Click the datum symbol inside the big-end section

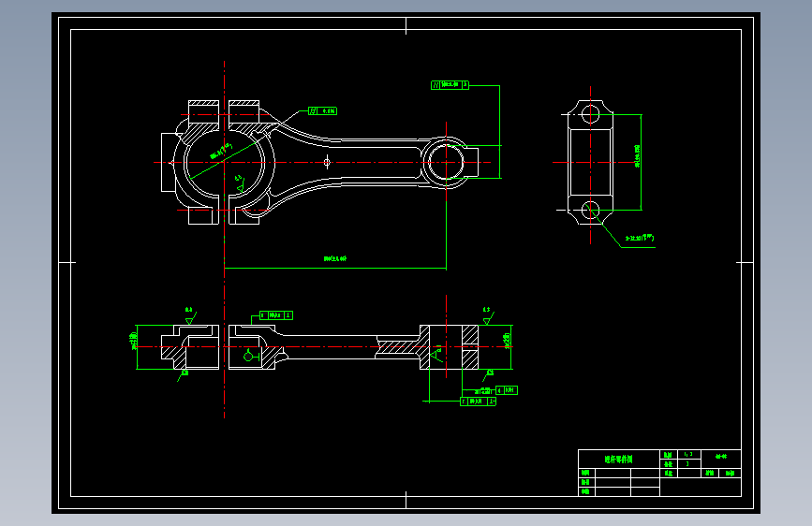click(250, 356)
